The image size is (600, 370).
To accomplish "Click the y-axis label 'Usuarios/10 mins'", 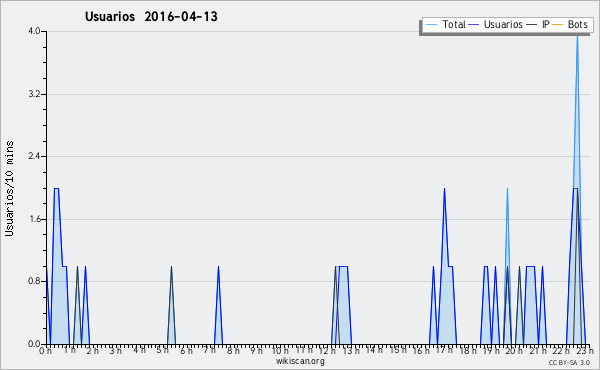I will 9,188.
